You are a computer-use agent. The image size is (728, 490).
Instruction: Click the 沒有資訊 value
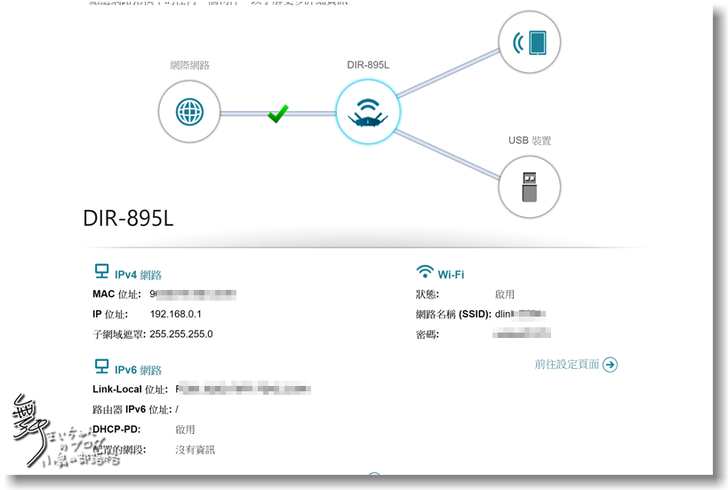click(195, 450)
